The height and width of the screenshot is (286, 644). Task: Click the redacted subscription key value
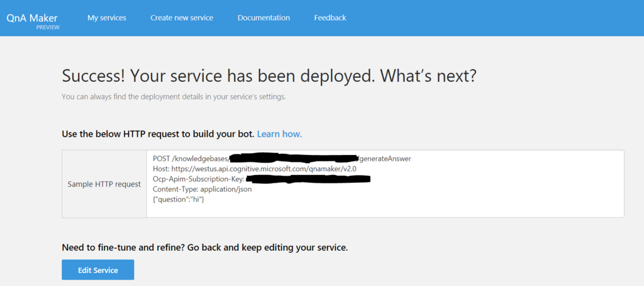[x=308, y=179]
